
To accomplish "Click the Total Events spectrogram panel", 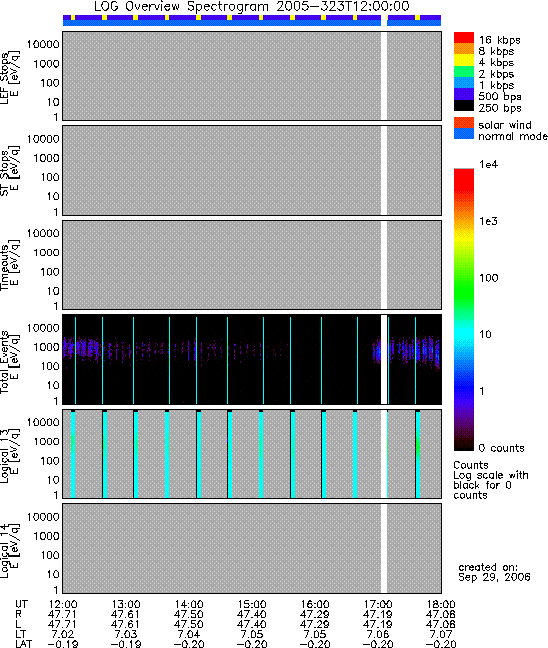I will point(252,360).
